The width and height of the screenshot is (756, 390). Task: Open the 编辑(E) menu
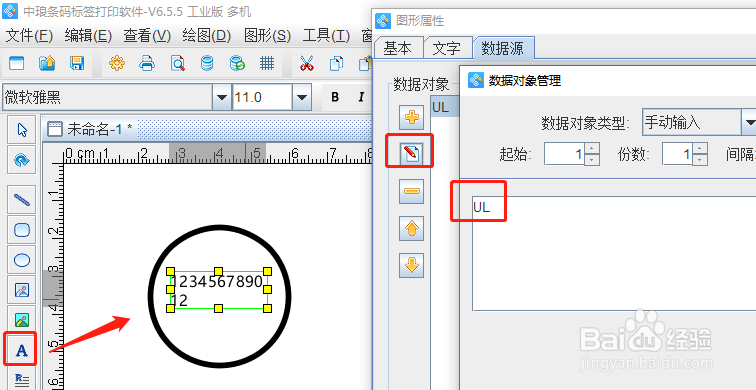(x=88, y=35)
